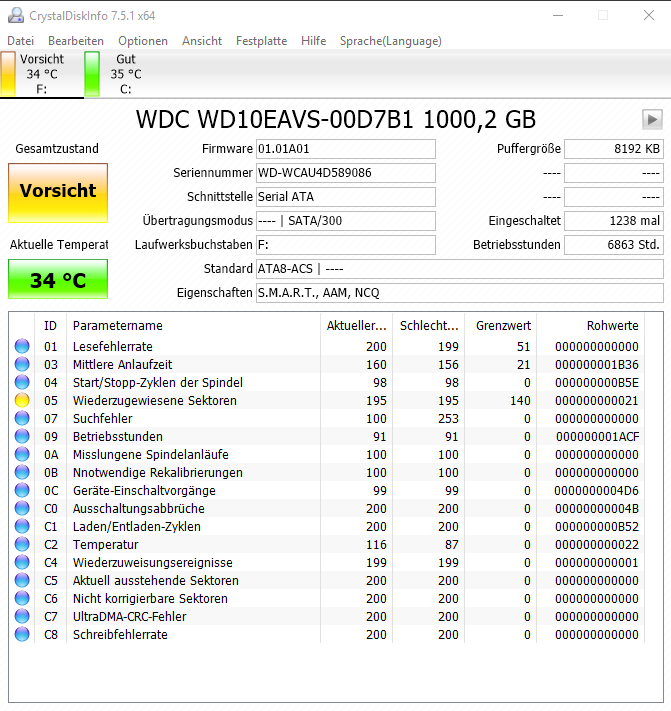
Task: Click the Gesamtzustand label
Action: click(x=57, y=149)
